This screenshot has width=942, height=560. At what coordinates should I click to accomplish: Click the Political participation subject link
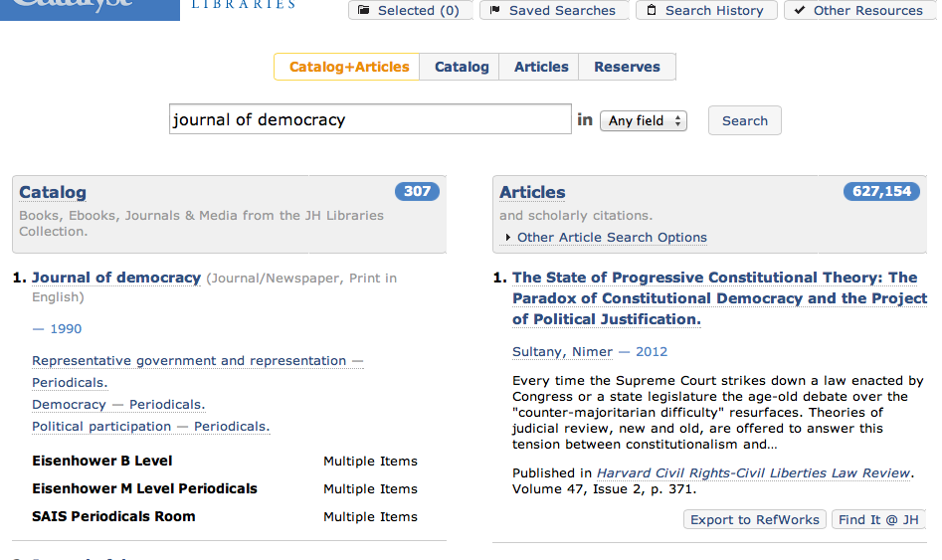[101, 427]
